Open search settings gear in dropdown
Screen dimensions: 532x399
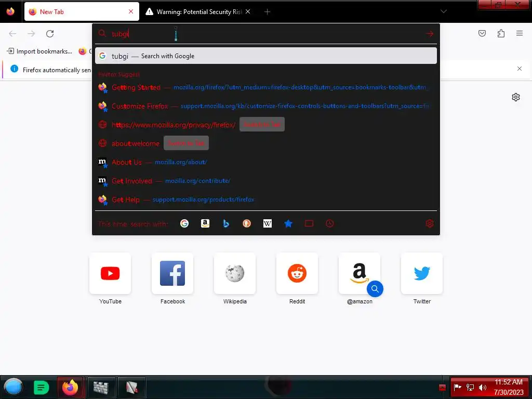430,223
